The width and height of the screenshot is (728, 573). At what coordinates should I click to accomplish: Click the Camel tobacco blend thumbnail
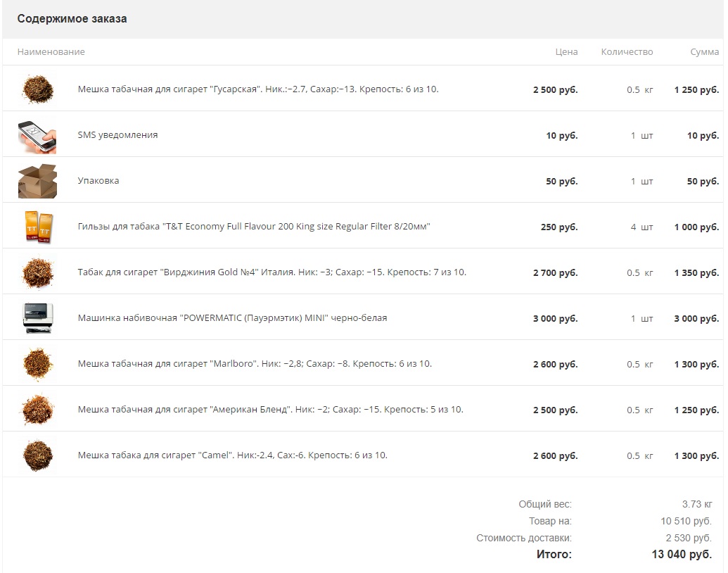pyautogui.click(x=37, y=455)
